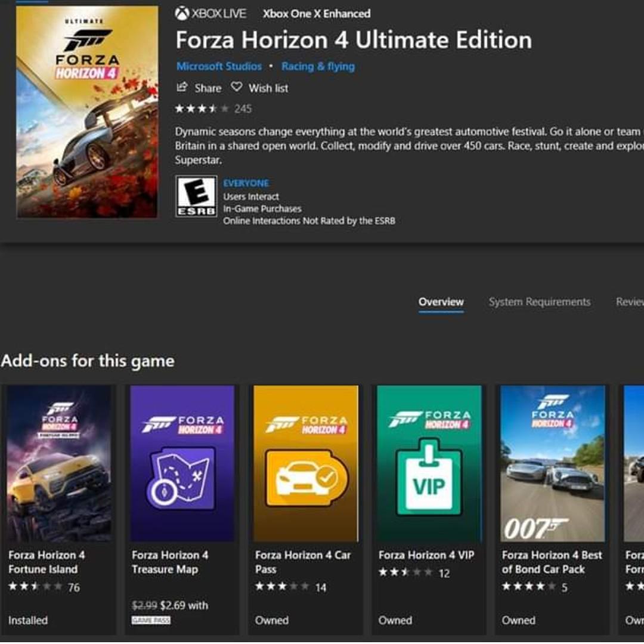Click the ESRB Everyone rating badge

coord(196,196)
